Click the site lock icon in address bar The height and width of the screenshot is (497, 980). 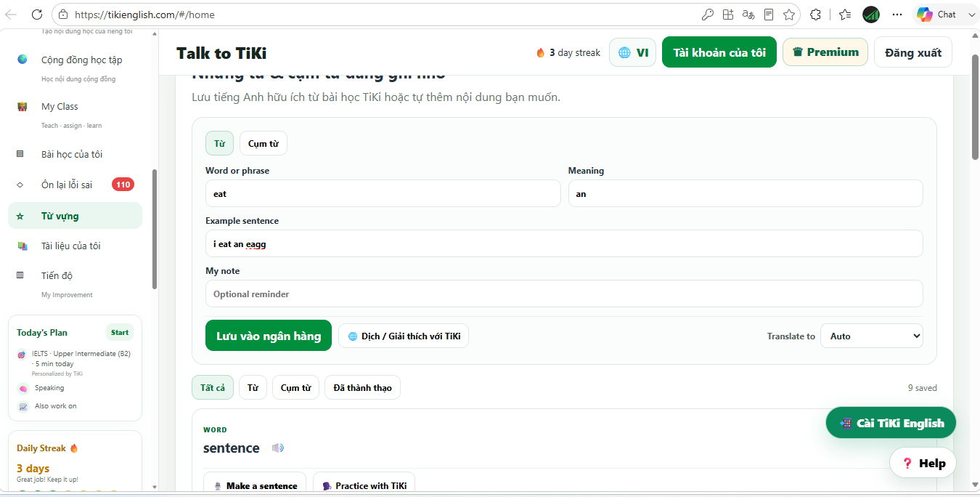click(64, 15)
